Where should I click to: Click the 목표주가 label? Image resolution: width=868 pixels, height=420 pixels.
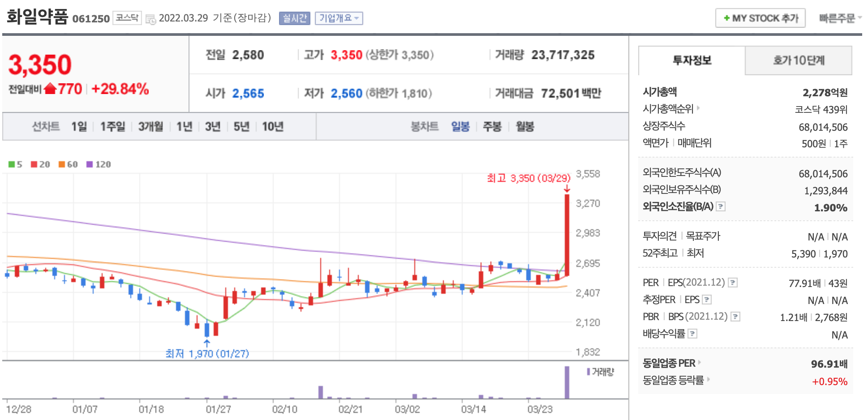(703, 236)
